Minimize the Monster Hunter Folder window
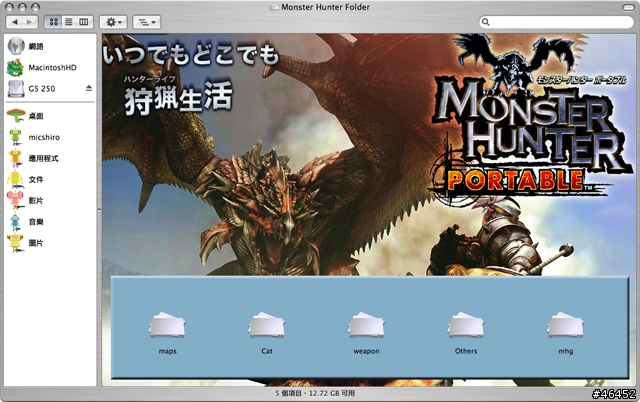The image size is (640, 402). click(22, 7)
